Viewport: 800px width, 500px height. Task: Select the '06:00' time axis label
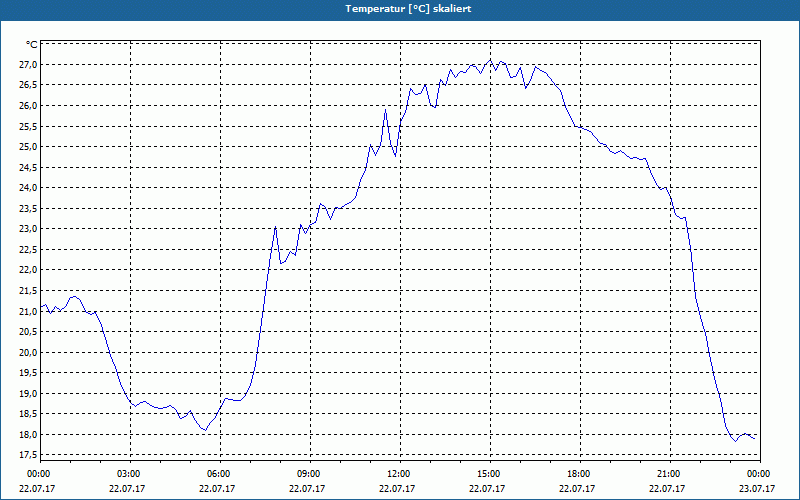tap(218, 474)
